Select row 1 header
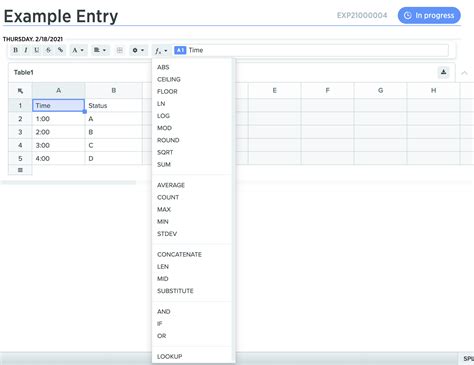Viewport: 474px width, 365px height. click(20, 106)
